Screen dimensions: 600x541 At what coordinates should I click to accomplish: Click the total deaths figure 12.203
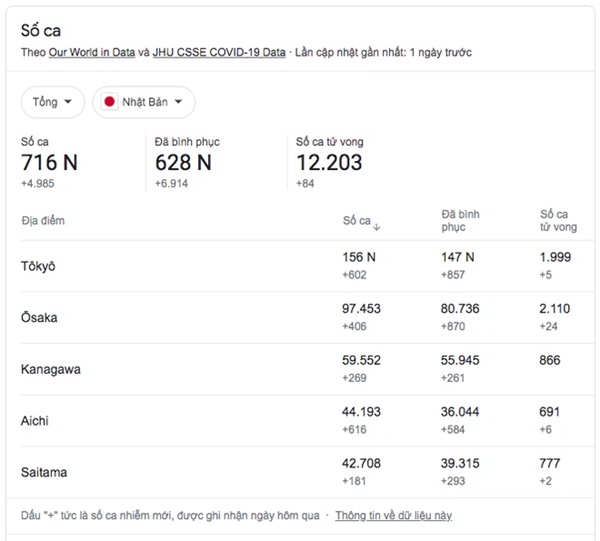329,162
